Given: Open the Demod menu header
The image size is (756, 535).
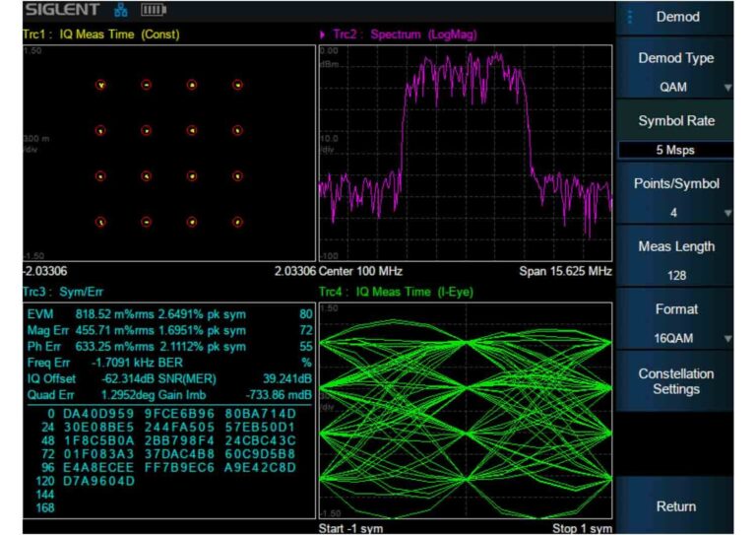Looking at the screenshot, I should click(x=674, y=18).
